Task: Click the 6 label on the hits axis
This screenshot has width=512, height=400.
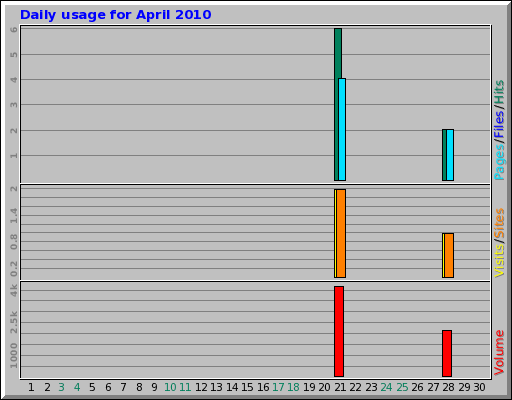Action: [14, 29]
